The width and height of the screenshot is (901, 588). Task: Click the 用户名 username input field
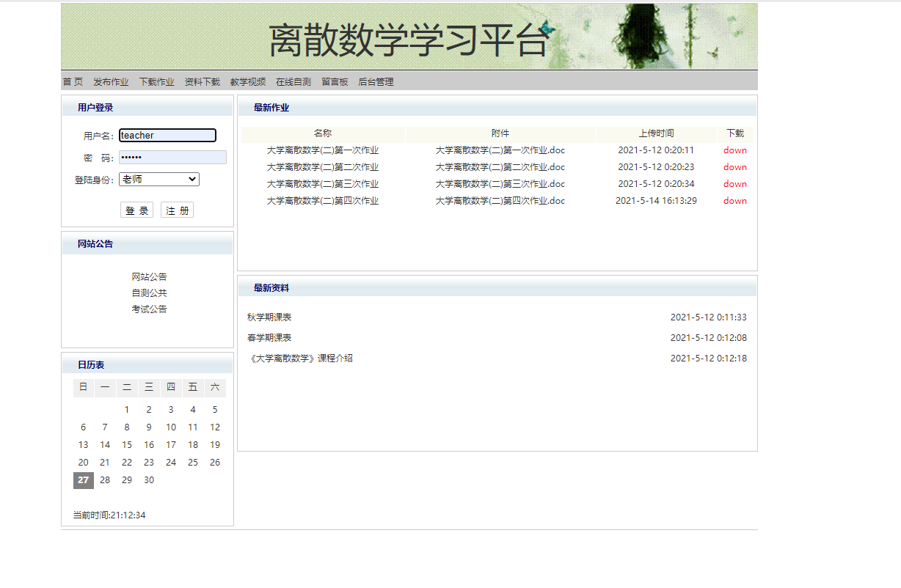pos(167,135)
